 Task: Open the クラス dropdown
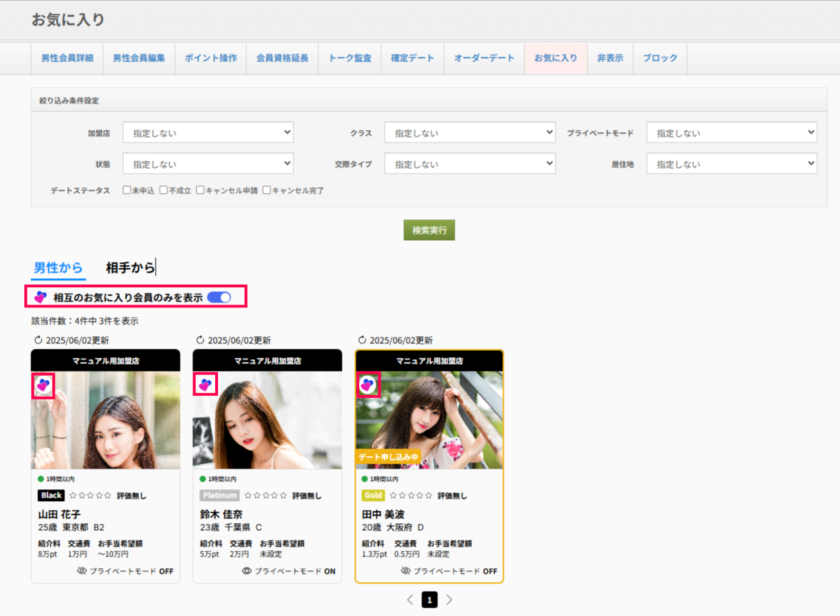pyautogui.click(x=470, y=132)
